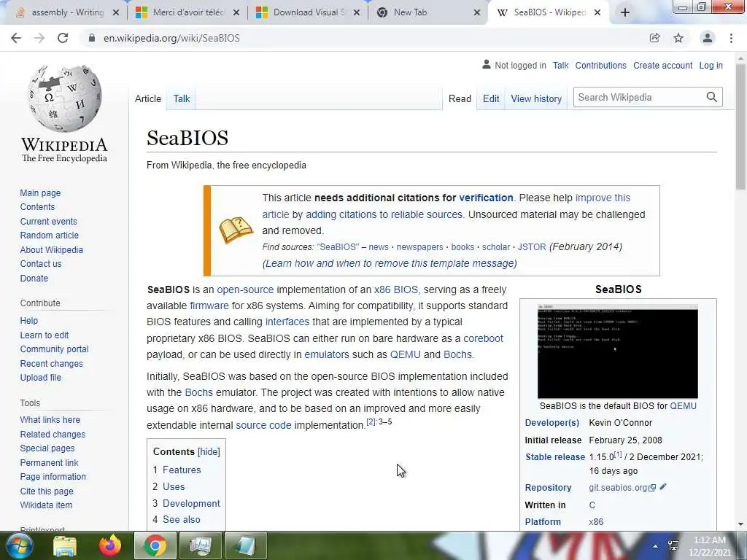Open the Recent changes sidebar link
The image size is (747, 560).
pyautogui.click(x=52, y=363)
